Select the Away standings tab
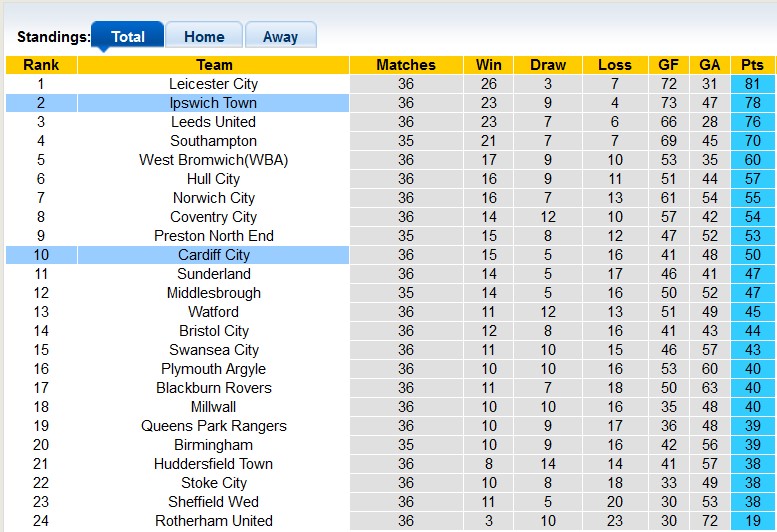777x532 pixels. [x=280, y=37]
